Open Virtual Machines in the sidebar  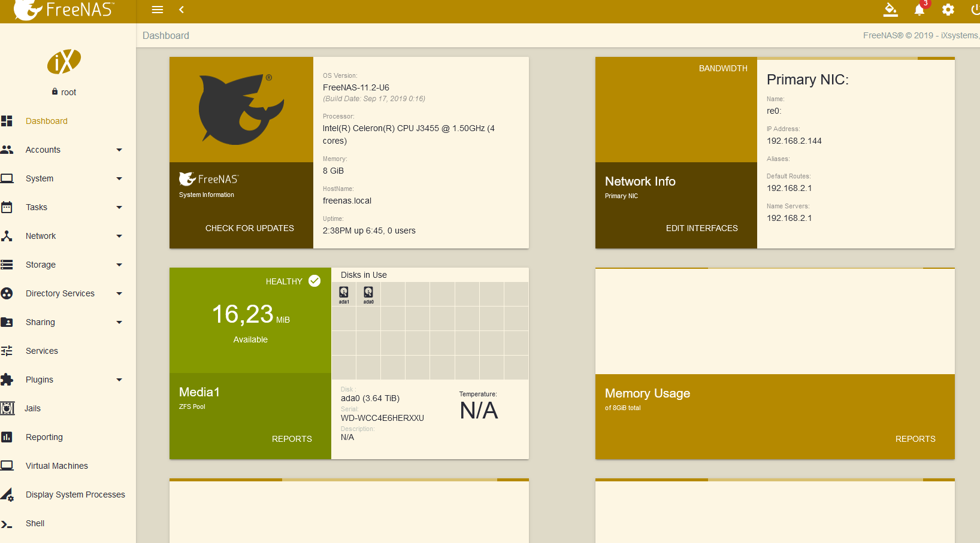click(x=57, y=466)
